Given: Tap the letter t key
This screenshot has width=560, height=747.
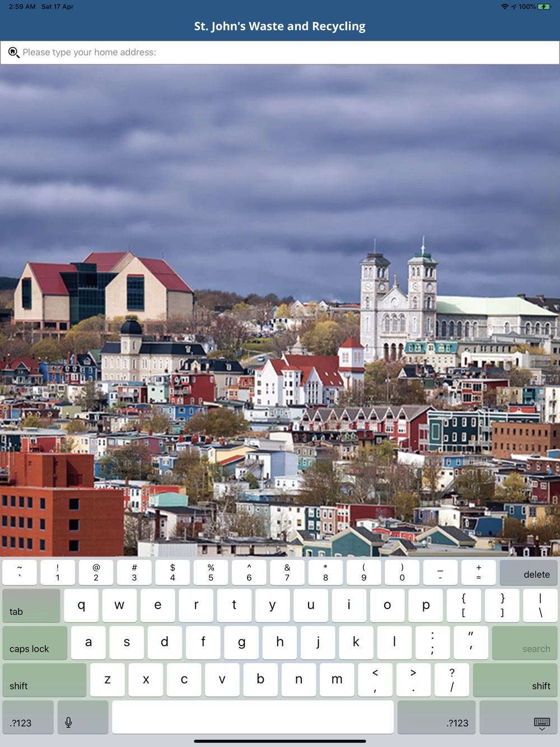Looking at the screenshot, I should click(234, 605).
